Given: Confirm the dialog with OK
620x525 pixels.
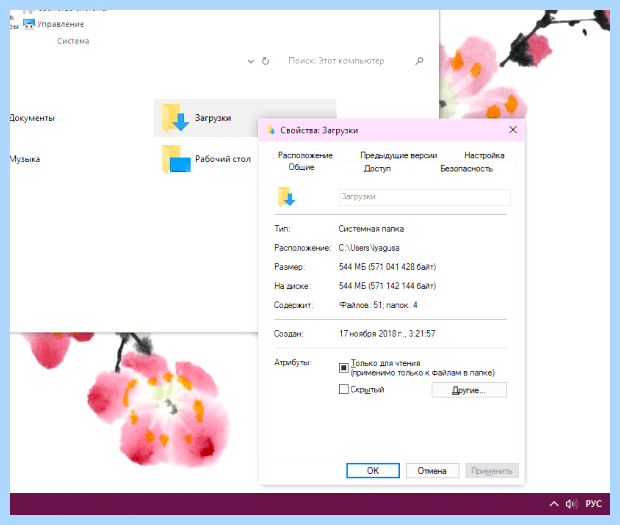Looking at the screenshot, I should tap(373, 471).
